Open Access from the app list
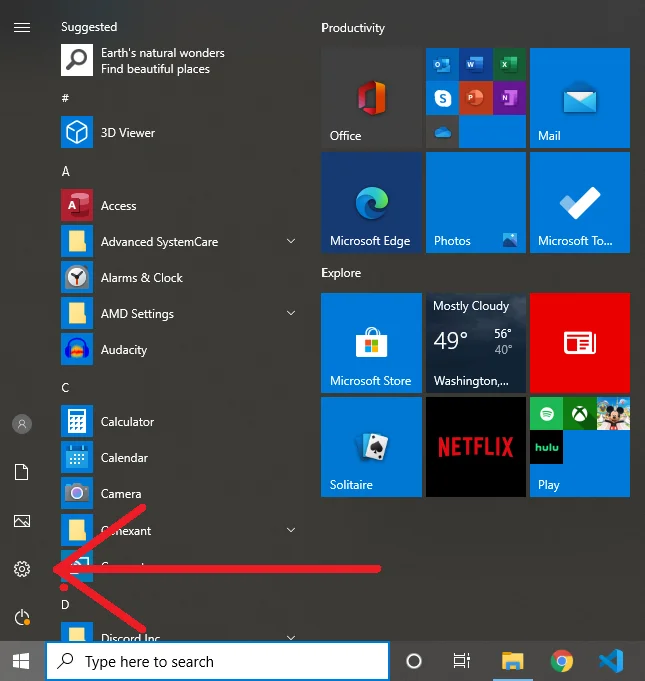 coord(178,205)
